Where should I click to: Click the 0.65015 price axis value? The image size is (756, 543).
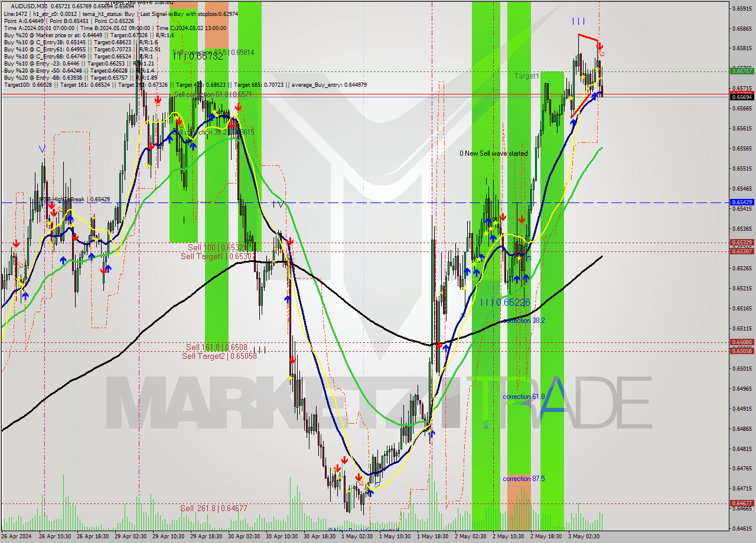742,368
